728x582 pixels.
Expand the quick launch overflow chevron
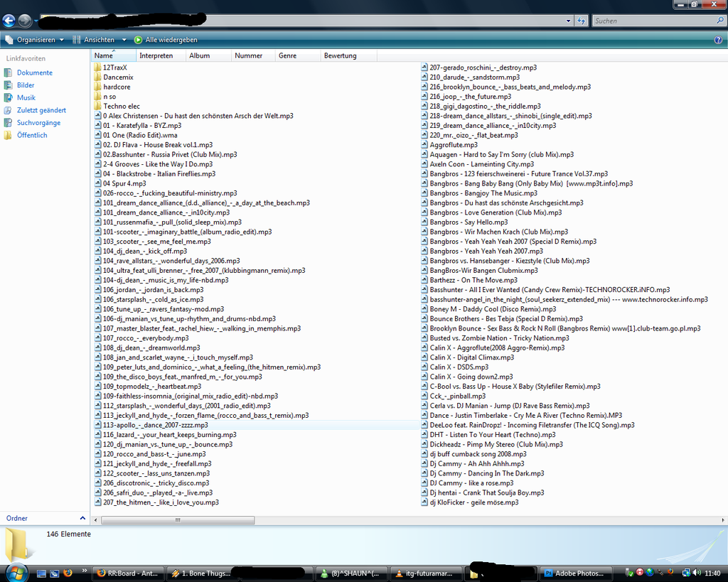tap(84, 571)
